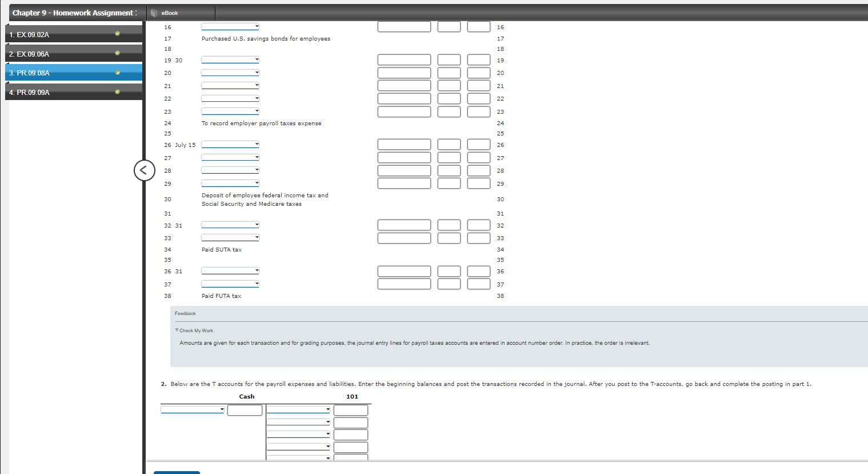Click the green status indicator beside EX.09.06A
Image resolution: width=868 pixels, height=474 pixels.
[118, 53]
